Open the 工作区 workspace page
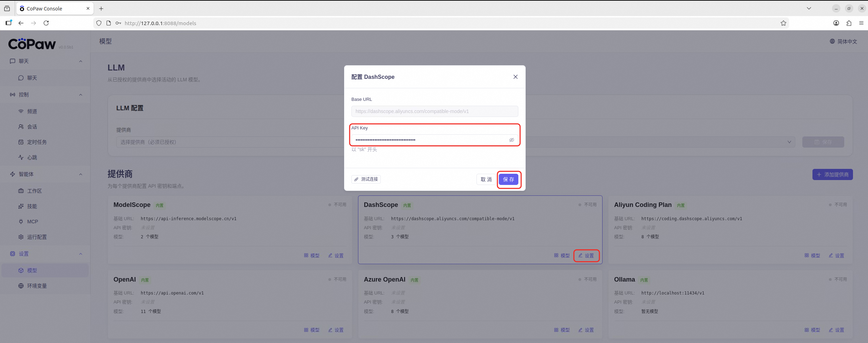 45,191
